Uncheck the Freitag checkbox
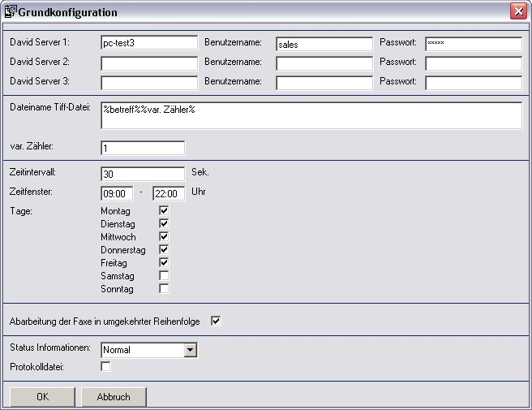The height and width of the screenshot is (410, 532). (x=164, y=262)
